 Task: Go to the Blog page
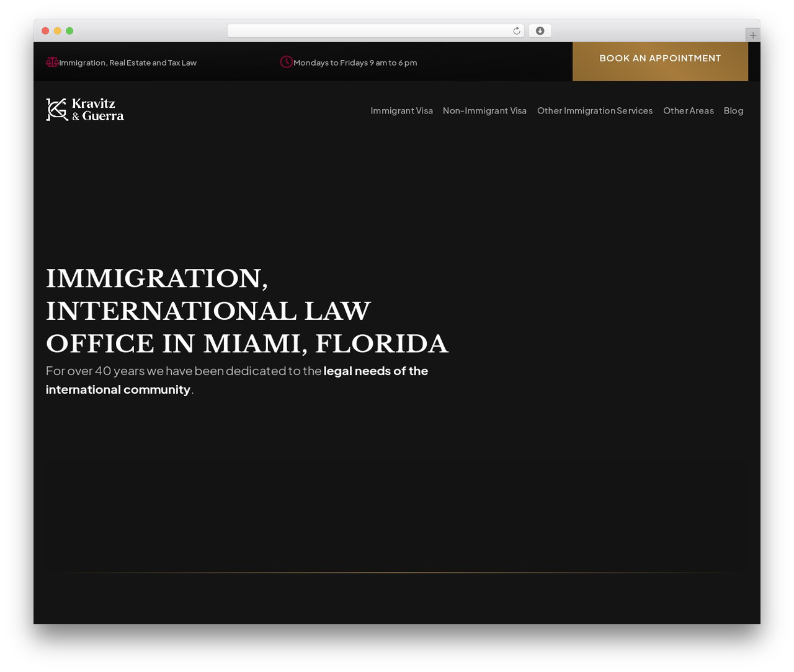pyautogui.click(x=733, y=111)
